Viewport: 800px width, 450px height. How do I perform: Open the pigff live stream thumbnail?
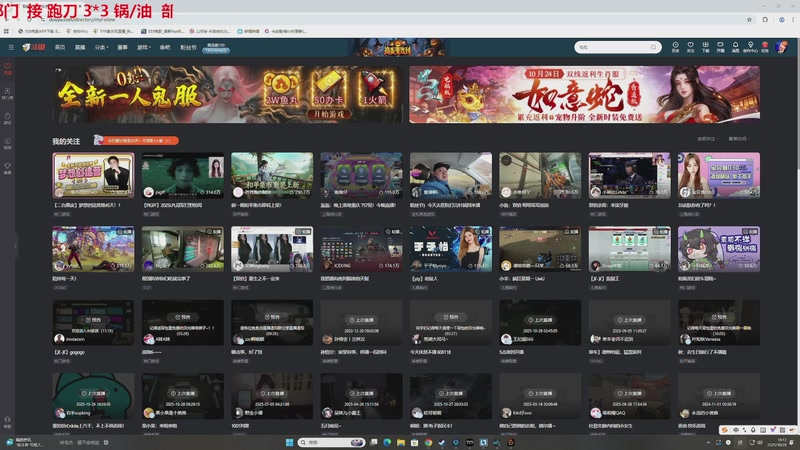click(183, 175)
